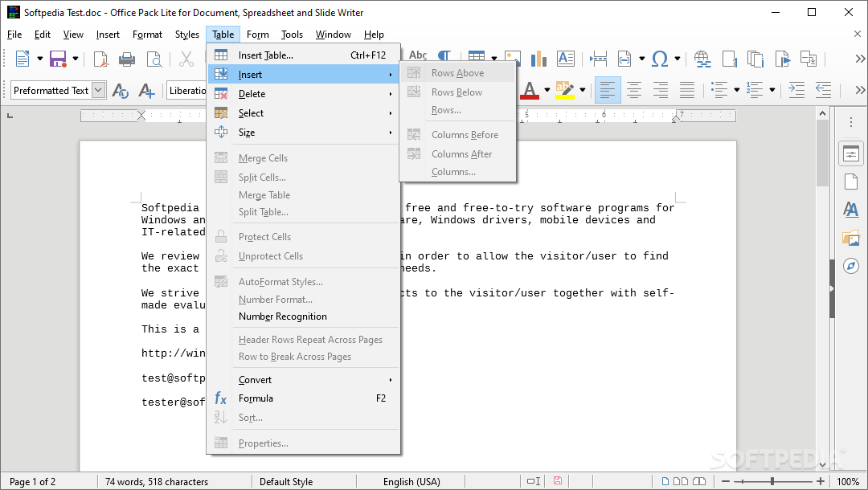The height and width of the screenshot is (490, 868).
Task: Open sidebar Page deck
Action: 851,182
